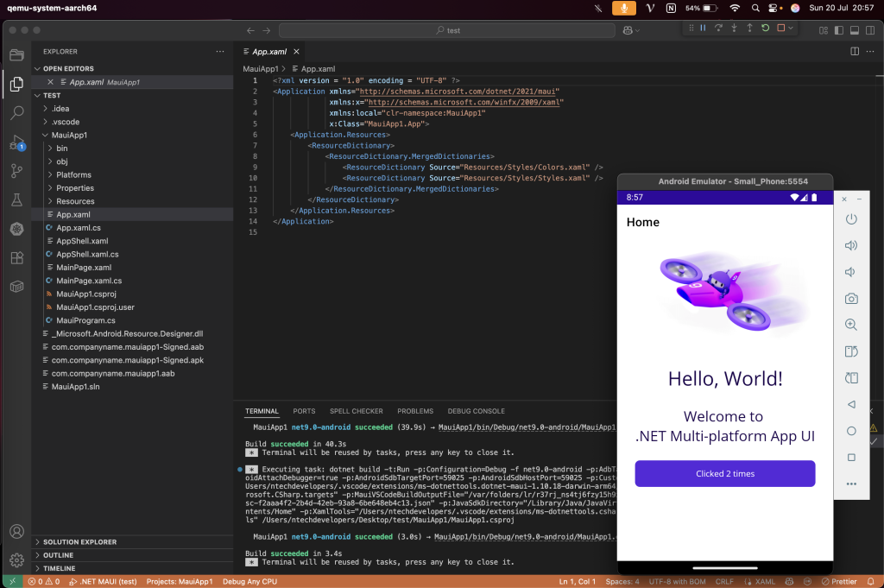Click the emulator Back triangle button
This screenshot has width=884, height=588.
coord(851,404)
